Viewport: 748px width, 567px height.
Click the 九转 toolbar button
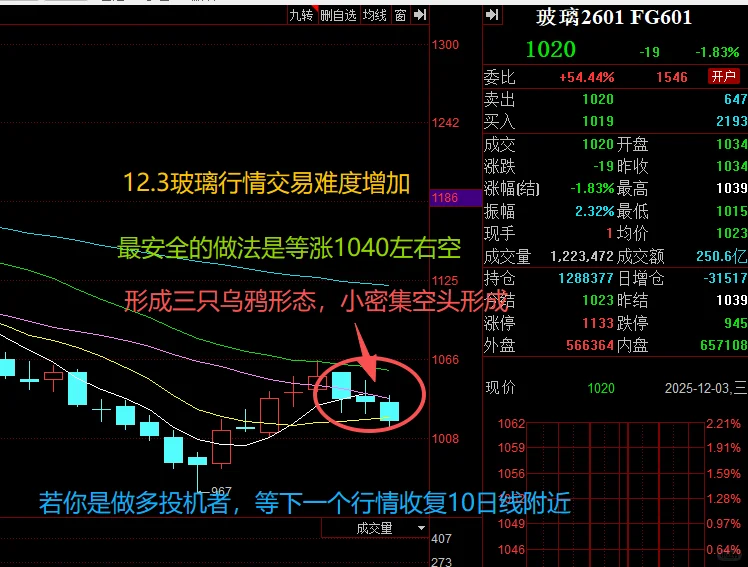coord(301,15)
